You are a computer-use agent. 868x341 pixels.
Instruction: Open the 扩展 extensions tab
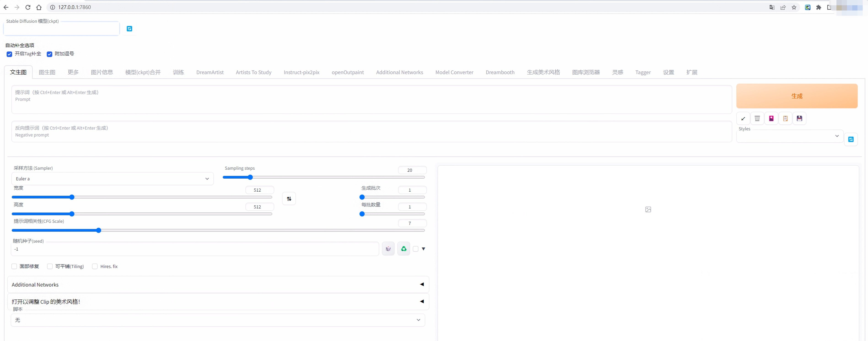(x=692, y=72)
